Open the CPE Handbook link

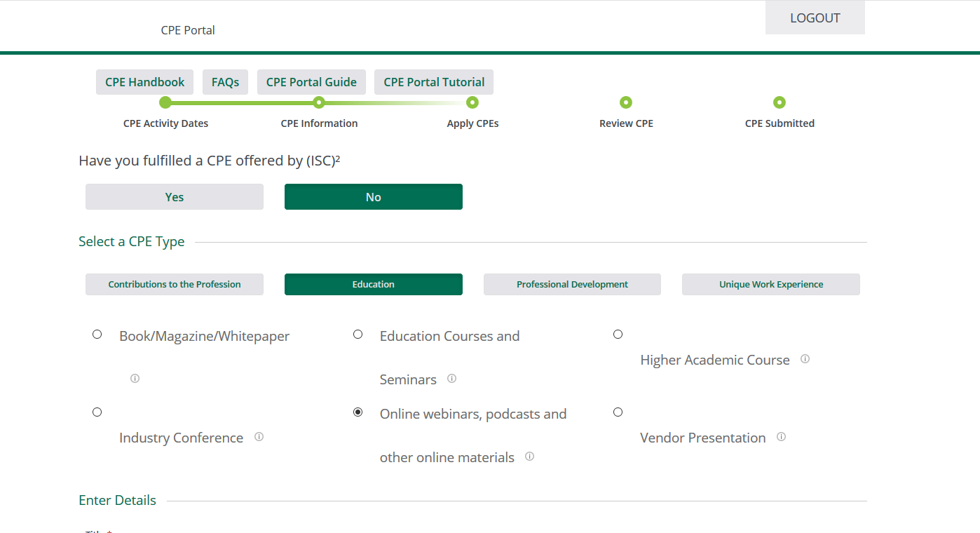point(144,82)
